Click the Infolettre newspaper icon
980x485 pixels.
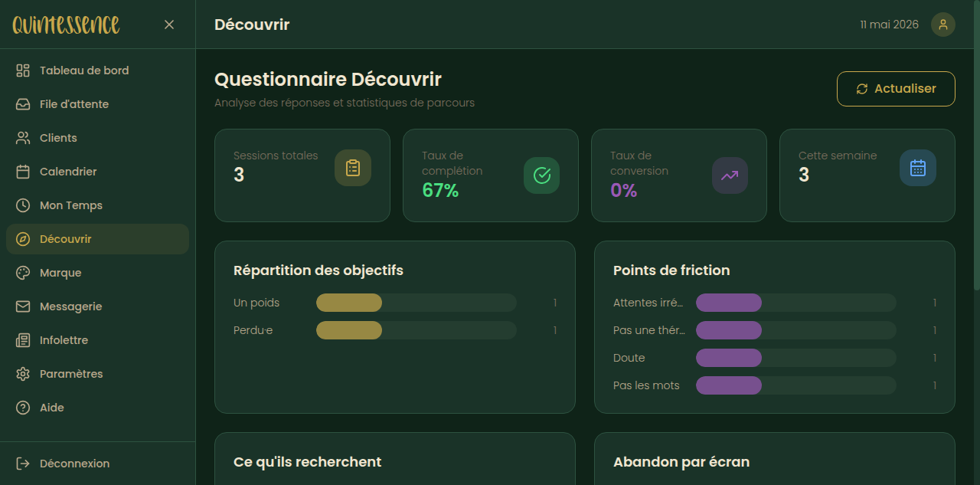coord(23,340)
